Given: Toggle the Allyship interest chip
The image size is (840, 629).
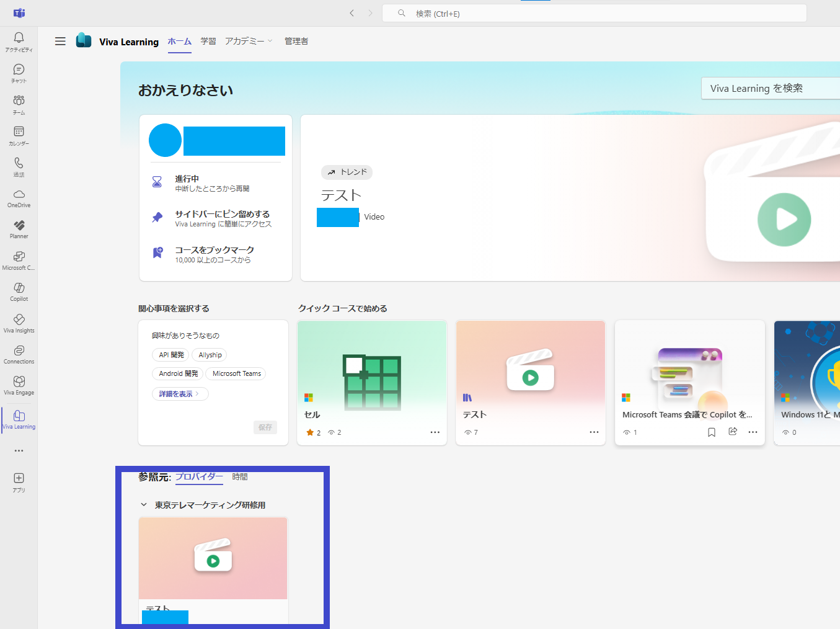Looking at the screenshot, I should 210,355.
